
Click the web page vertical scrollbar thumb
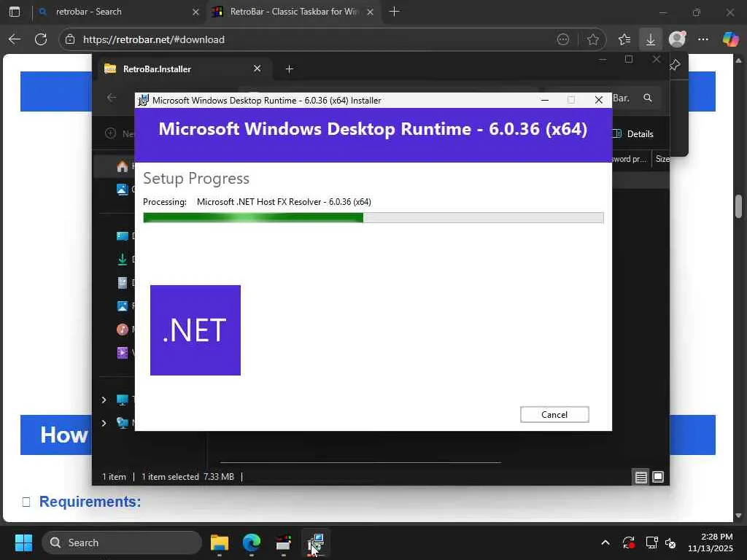point(738,206)
